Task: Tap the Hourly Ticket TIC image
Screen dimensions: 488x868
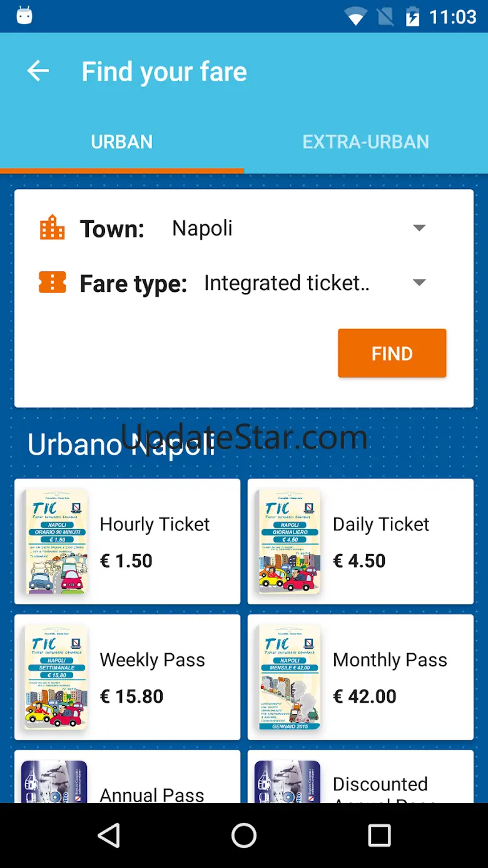Action: tap(56, 542)
